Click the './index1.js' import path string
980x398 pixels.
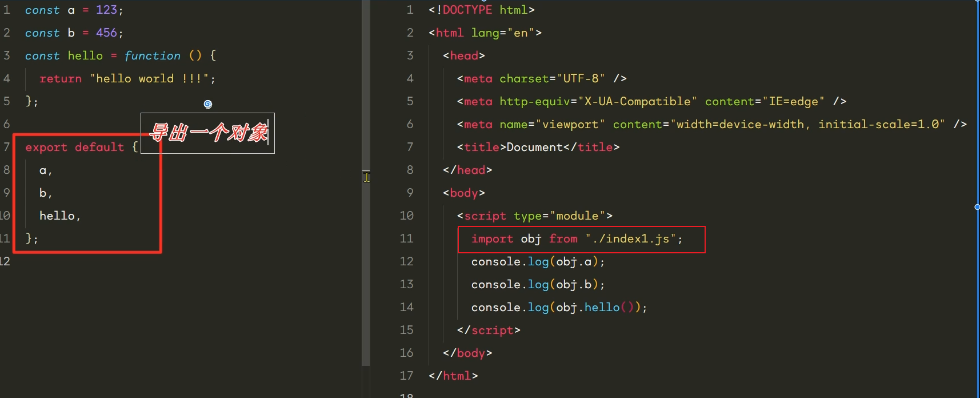point(633,238)
